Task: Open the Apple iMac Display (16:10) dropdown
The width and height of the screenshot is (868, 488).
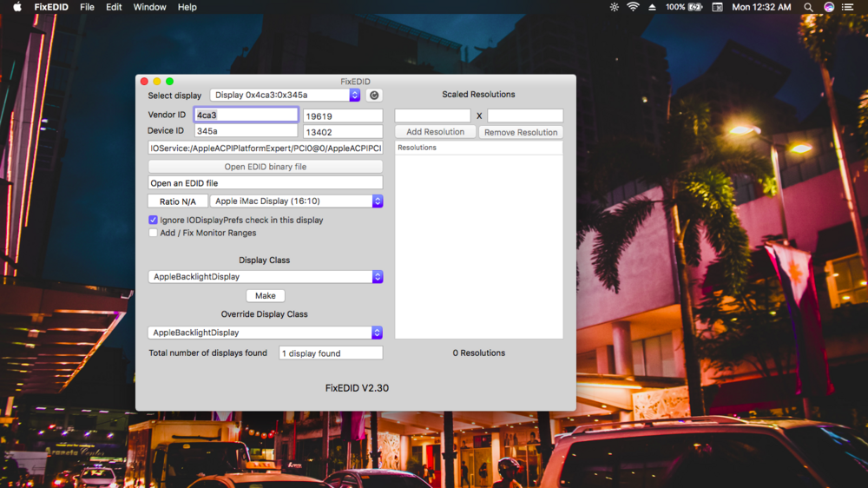Action: click(x=296, y=201)
